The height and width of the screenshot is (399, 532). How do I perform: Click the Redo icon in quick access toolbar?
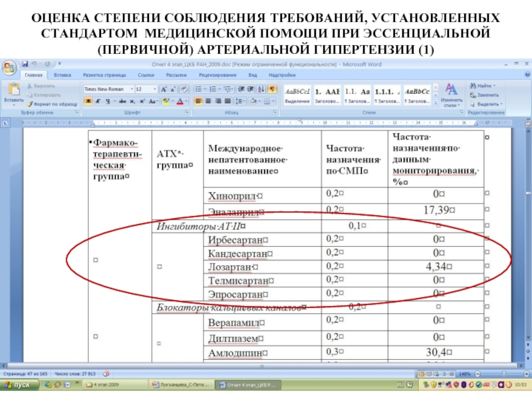coord(47,64)
